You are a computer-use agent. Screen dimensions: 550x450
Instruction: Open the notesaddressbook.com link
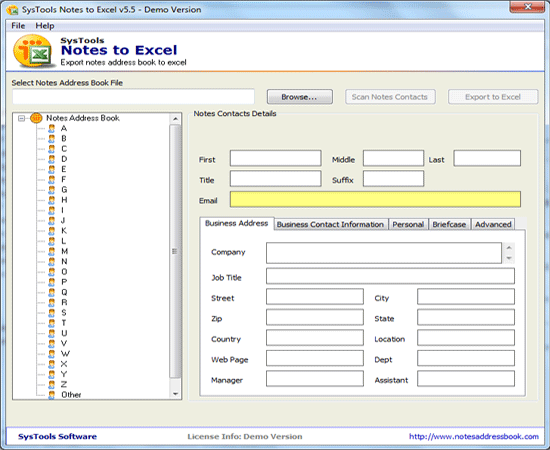[474, 437]
